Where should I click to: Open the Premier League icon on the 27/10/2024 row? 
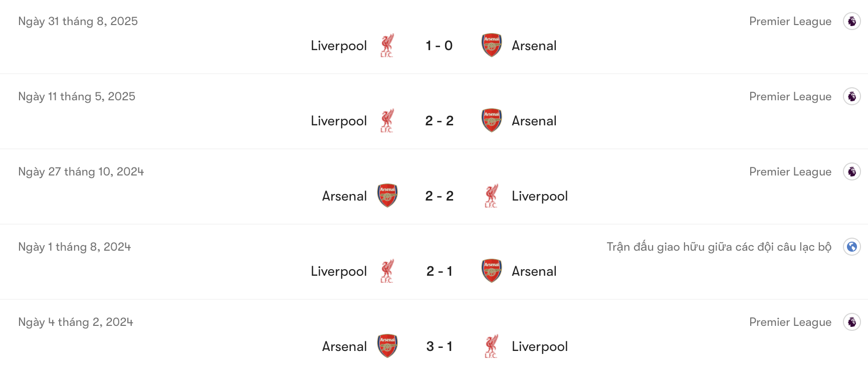852,171
